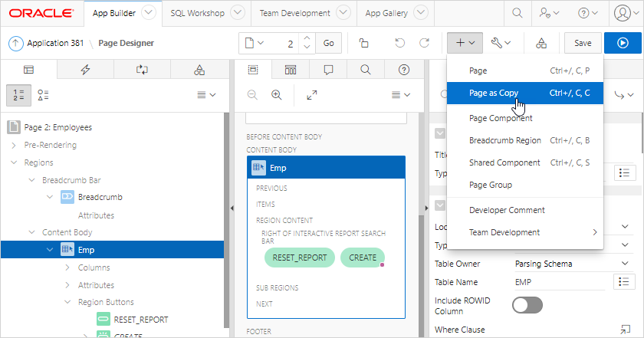Run the page with the play button
The image size is (644, 338).
pyautogui.click(x=623, y=43)
